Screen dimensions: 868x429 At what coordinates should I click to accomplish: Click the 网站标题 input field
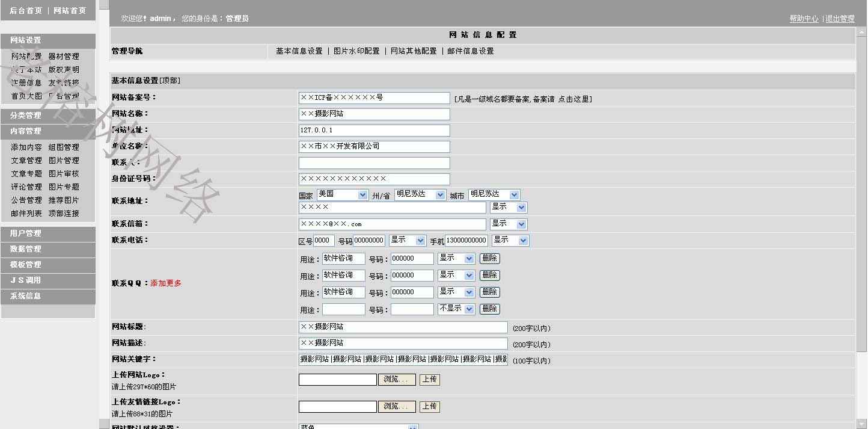403,327
